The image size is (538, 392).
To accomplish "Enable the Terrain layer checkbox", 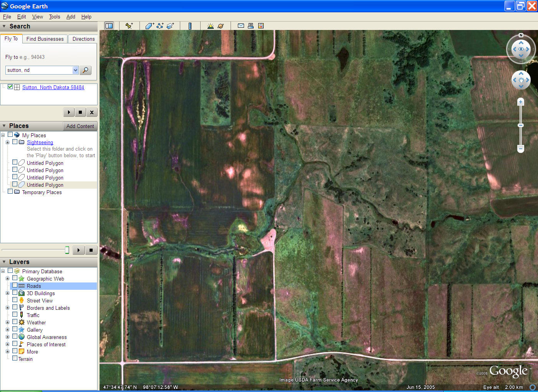I will (15, 359).
